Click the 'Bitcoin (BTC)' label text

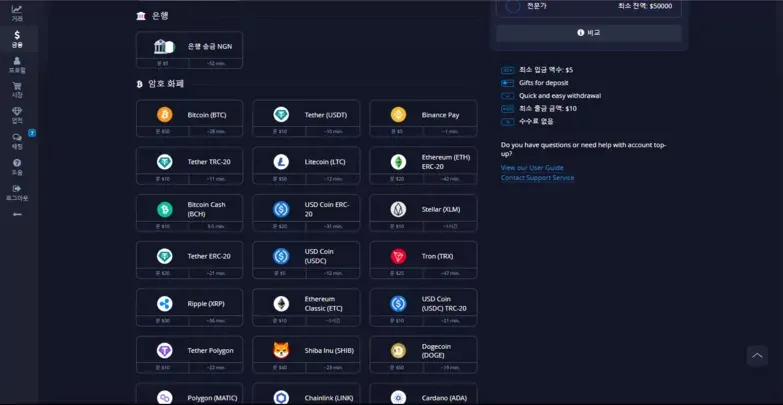[x=207, y=115]
